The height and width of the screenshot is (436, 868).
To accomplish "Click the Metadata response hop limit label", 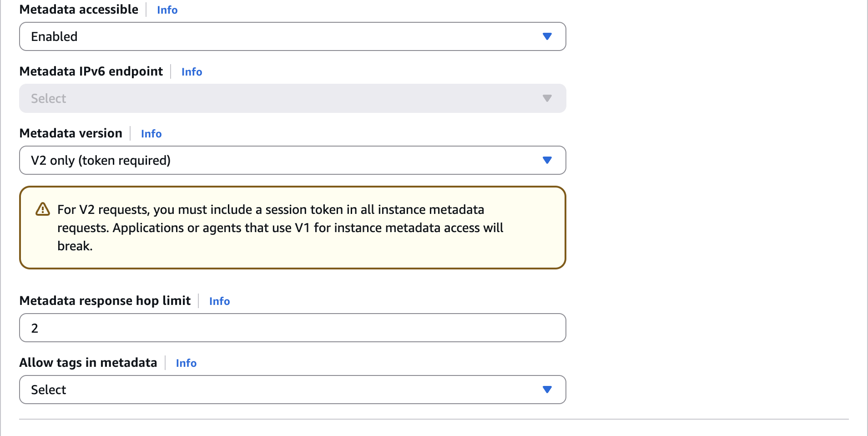I will 105,301.
